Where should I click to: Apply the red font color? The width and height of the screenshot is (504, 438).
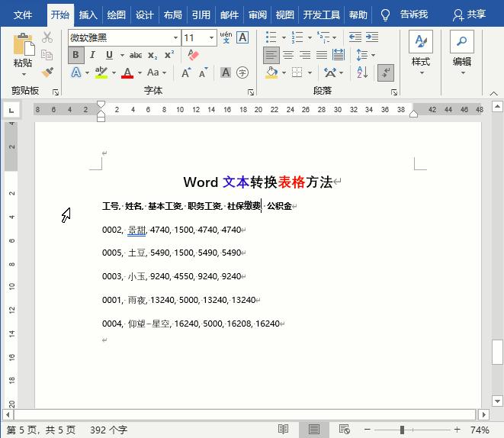(127, 73)
